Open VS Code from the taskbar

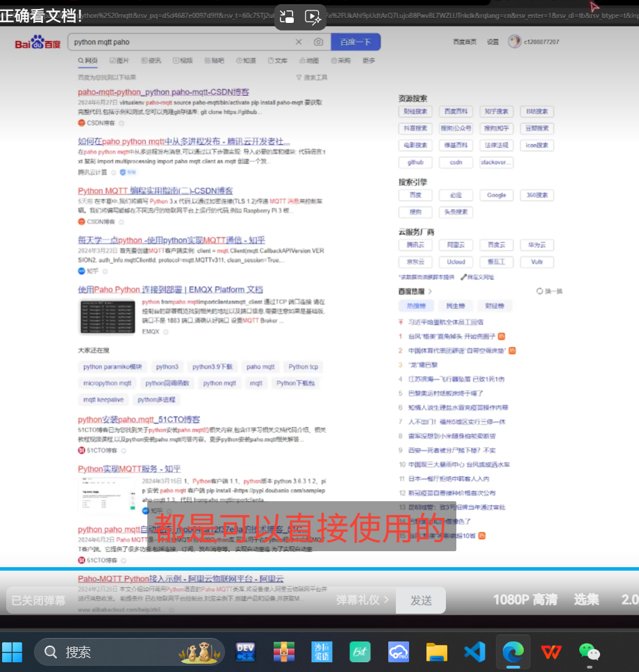click(x=474, y=652)
